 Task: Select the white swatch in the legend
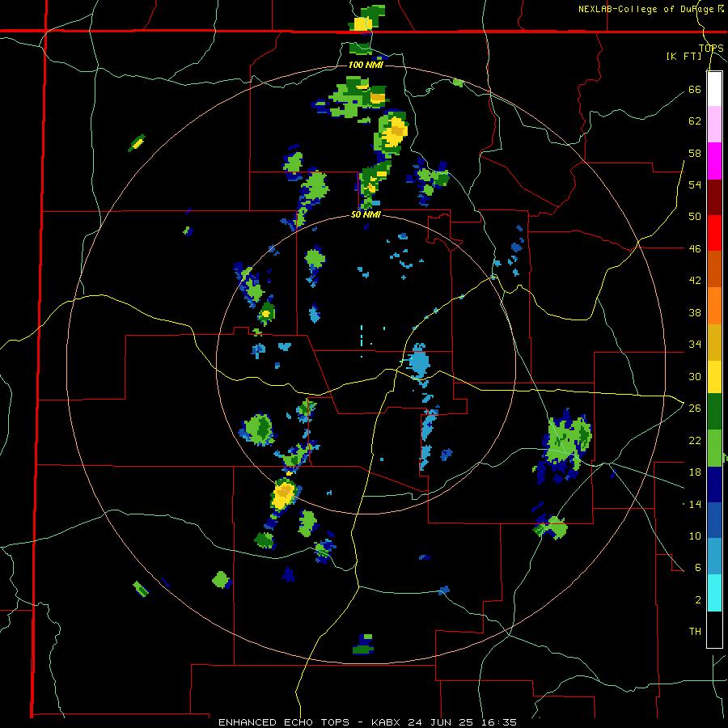coord(714,89)
